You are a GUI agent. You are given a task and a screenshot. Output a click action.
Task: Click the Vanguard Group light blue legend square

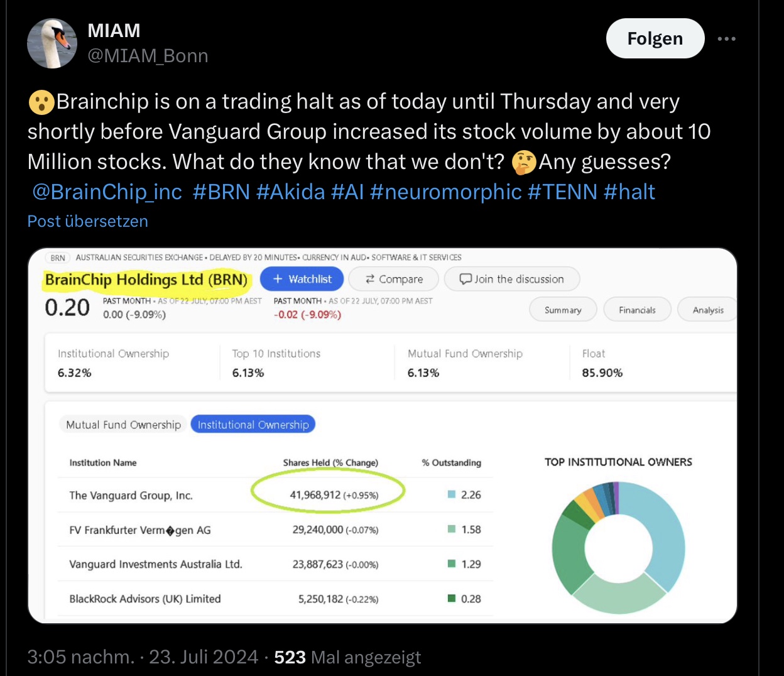pyautogui.click(x=452, y=494)
